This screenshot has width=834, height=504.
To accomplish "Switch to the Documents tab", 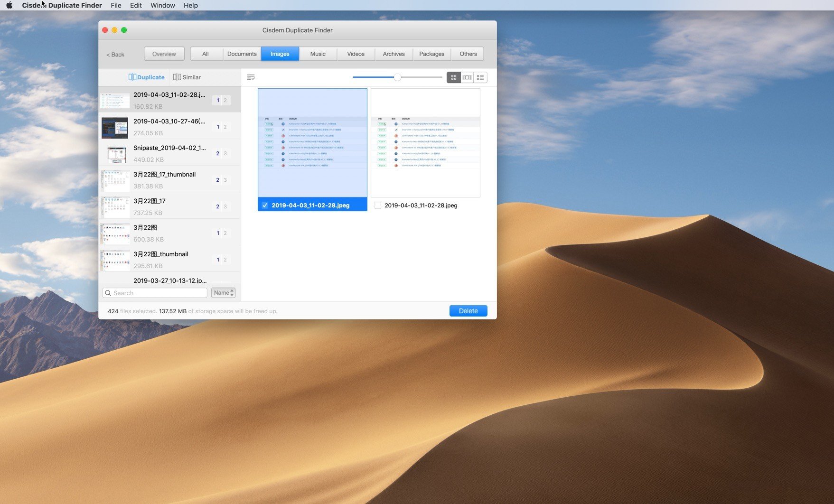I will [242, 54].
